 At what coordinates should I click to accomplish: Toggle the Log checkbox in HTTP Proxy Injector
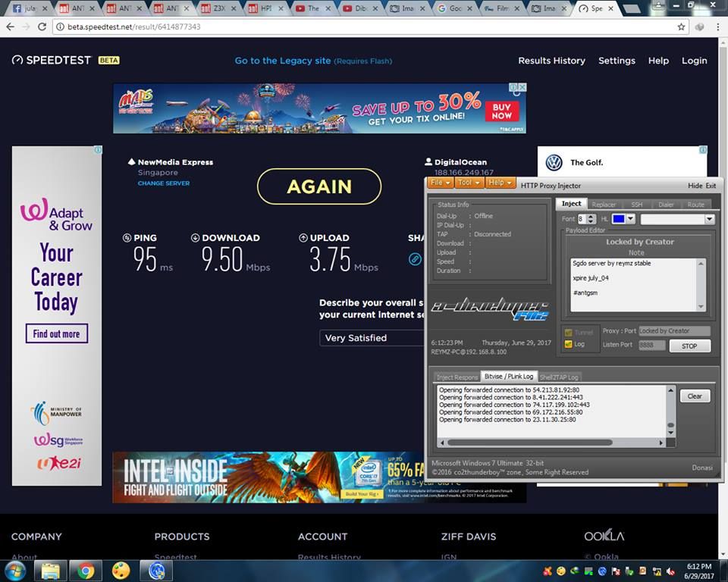568,344
